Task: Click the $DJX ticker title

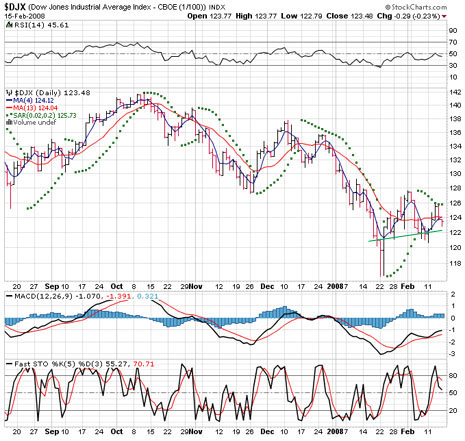Action: click(x=15, y=7)
